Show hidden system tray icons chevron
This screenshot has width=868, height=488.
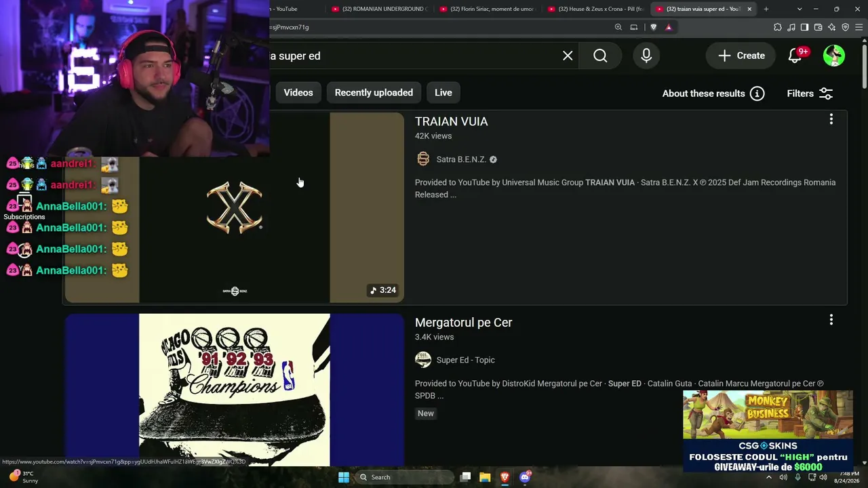pos(768,477)
